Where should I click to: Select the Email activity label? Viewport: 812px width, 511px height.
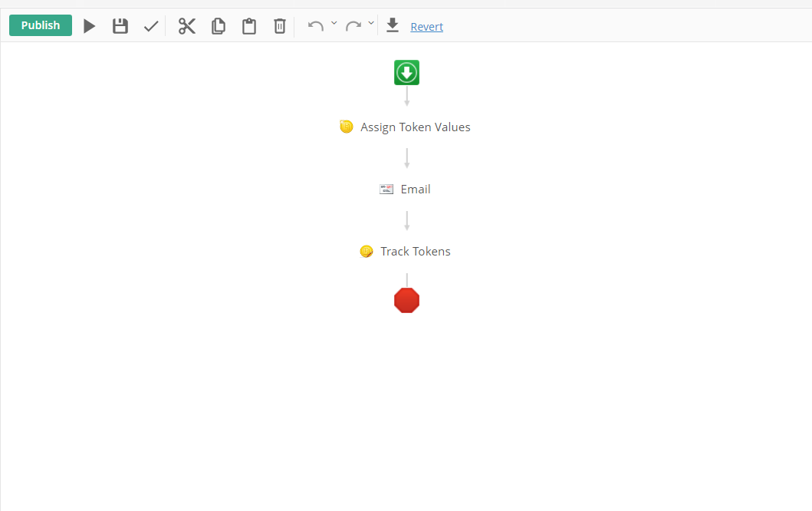[416, 190]
